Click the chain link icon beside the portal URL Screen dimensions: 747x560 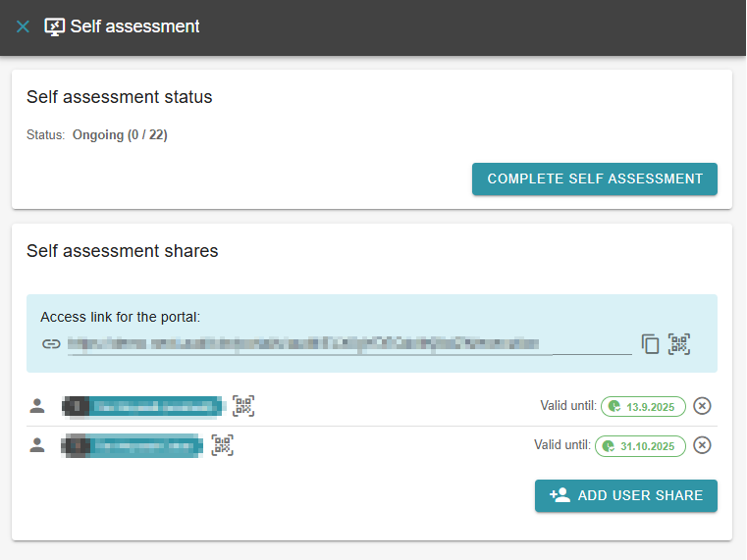(51, 344)
